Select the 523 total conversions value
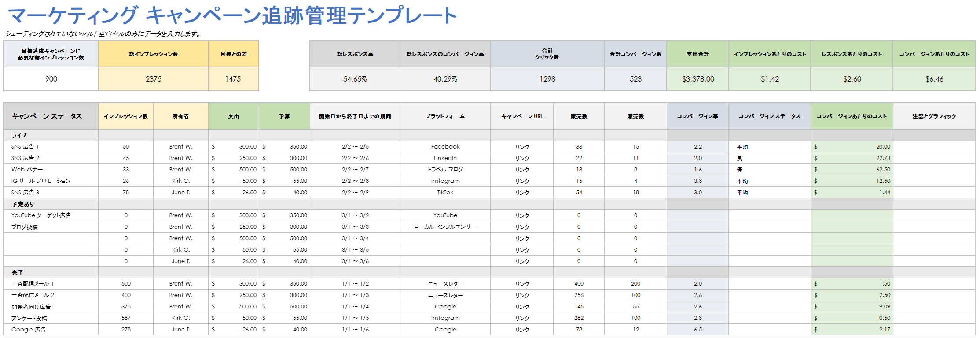 click(x=635, y=79)
